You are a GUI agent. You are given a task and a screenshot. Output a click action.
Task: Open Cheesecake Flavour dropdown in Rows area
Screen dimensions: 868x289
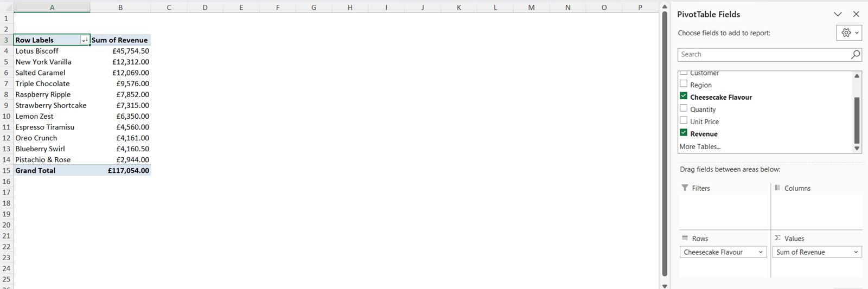(x=761, y=252)
